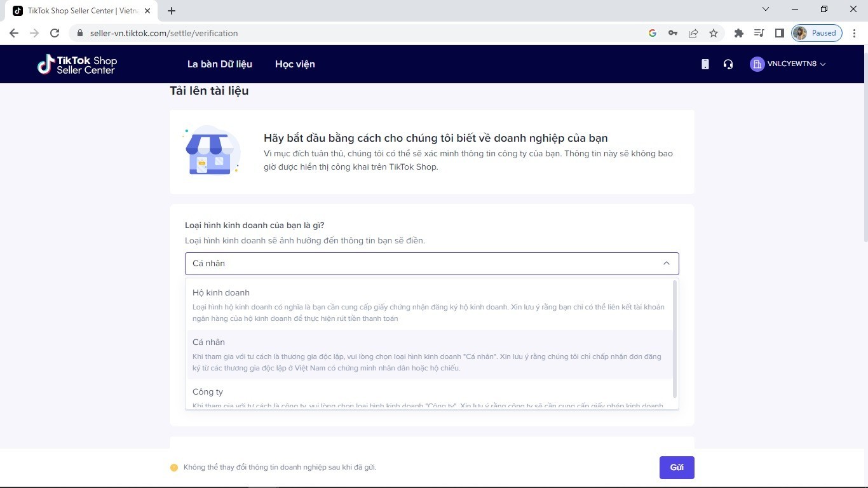Viewport: 868px width, 488px height.
Task: Click the share page icon in address bar
Action: click(693, 33)
